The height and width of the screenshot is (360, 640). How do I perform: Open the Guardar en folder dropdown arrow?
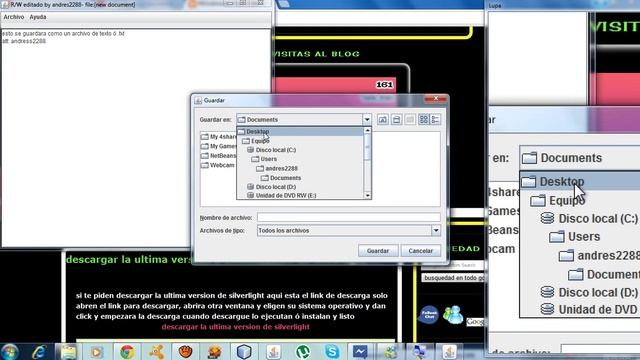(367, 120)
